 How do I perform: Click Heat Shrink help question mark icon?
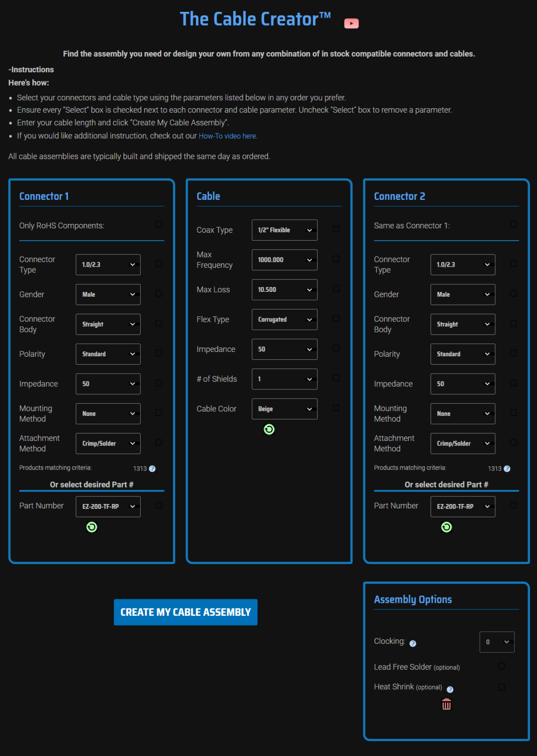point(449,690)
